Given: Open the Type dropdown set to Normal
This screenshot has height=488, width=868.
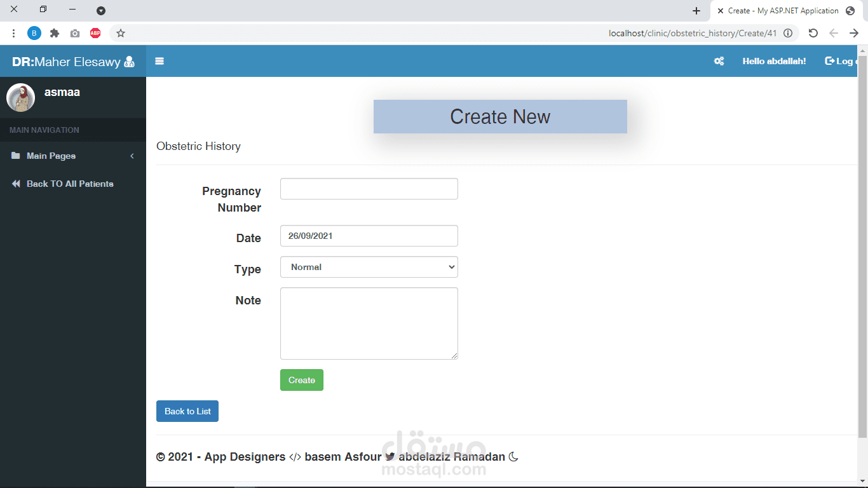Looking at the screenshot, I should (x=369, y=267).
